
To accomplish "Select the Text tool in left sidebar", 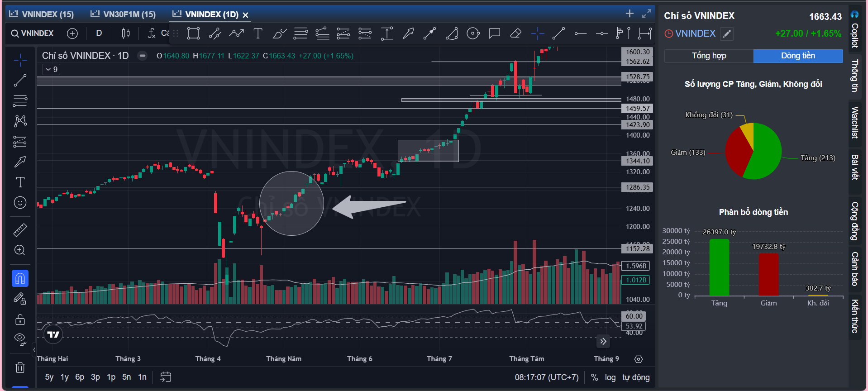I will (20, 182).
